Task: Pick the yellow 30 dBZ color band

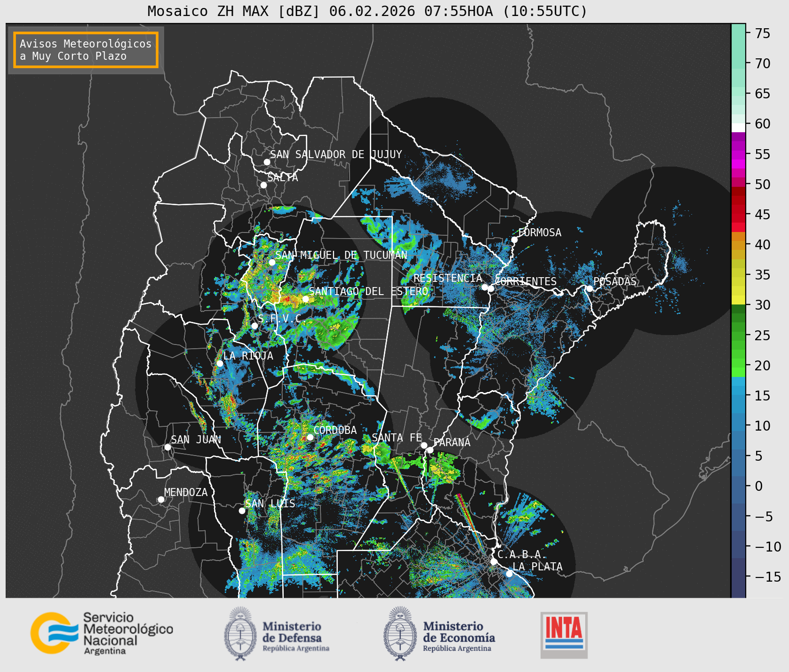Action: pyautogui.click(x=738, y=300)
